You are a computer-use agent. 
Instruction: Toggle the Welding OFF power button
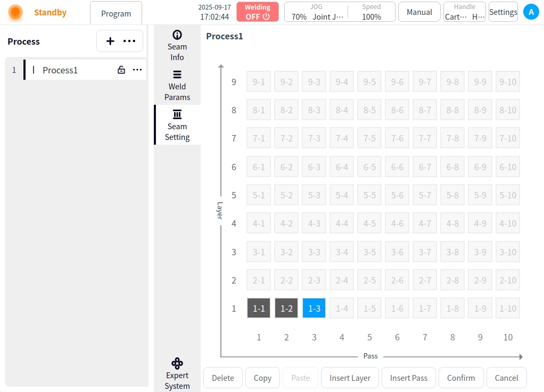[x=258, y=12]
